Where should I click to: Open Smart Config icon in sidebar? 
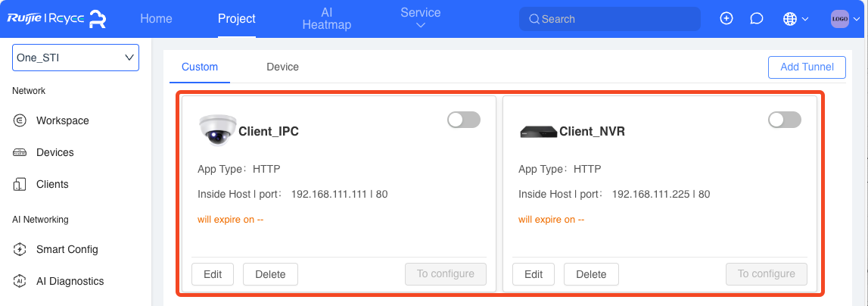(x=20, y=249)
